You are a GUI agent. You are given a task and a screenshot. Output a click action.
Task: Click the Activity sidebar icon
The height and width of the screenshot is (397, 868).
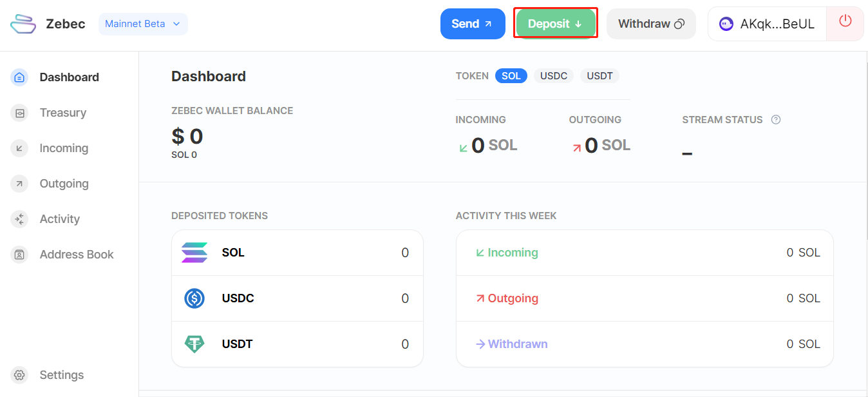[19, 219]
